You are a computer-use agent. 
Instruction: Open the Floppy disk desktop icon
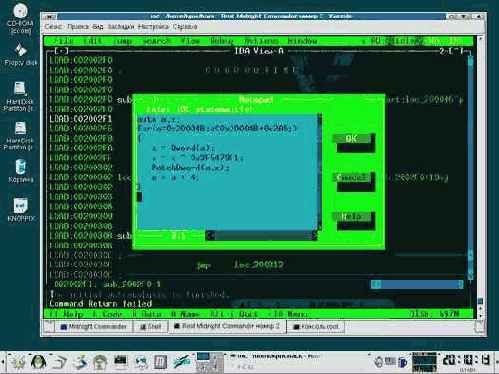coord(21,55)
